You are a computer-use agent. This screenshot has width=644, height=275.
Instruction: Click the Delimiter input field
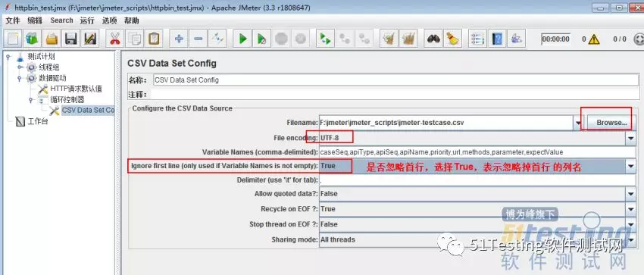[x=477, y=180]
